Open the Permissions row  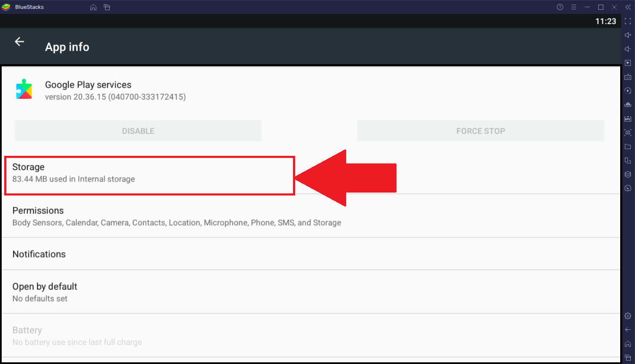[x=311, y=216]
